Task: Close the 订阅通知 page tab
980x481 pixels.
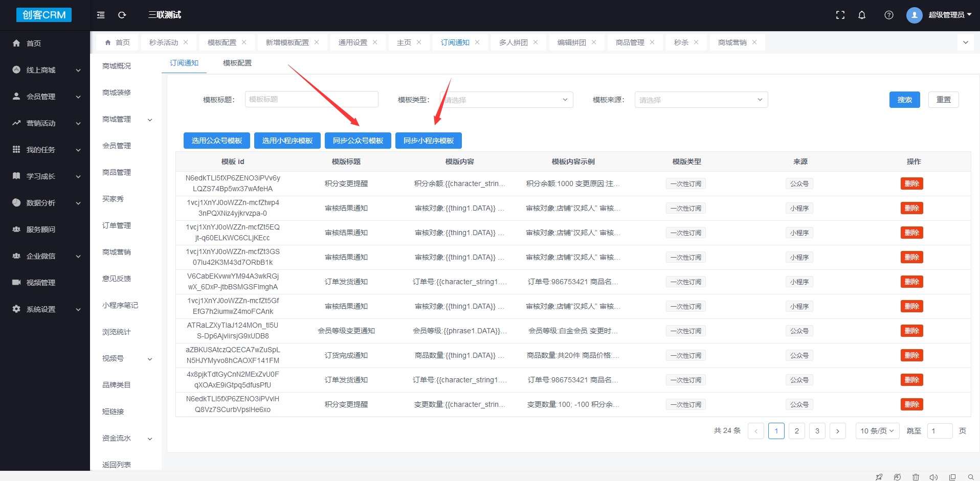Action: click(x=477, y=42)
